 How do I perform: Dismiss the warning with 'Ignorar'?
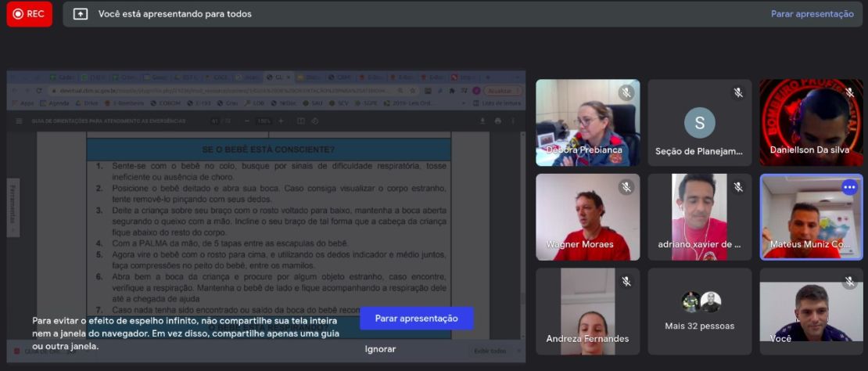pyautogui.click(x=380, y=349)
